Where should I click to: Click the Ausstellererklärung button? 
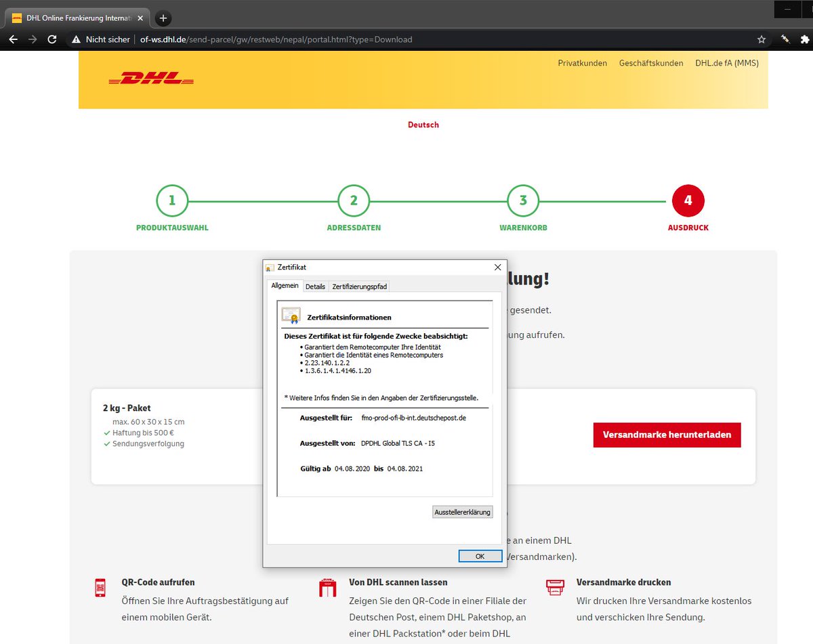(x=462, y=512)
